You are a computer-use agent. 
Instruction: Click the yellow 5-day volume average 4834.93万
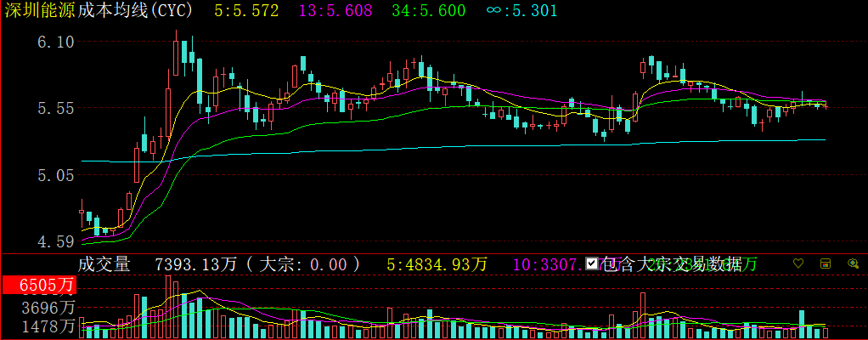[437, 264]
